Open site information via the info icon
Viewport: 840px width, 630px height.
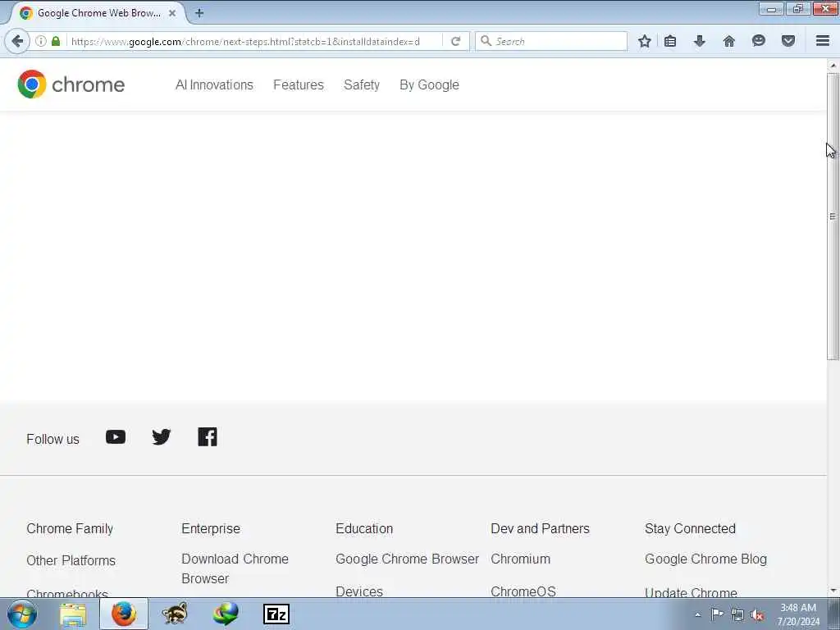point(41,41)
